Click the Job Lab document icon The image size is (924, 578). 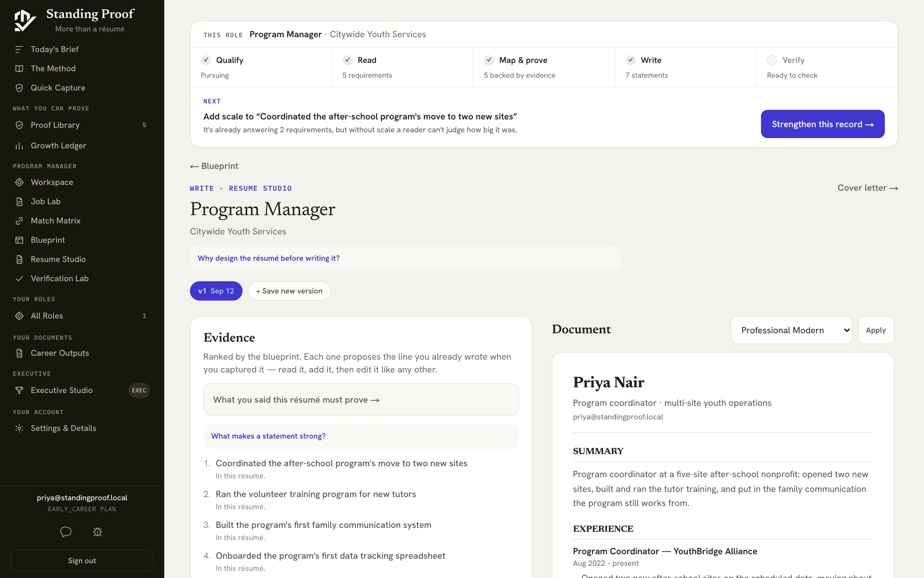pyautogui.click(x=19, y=201)
